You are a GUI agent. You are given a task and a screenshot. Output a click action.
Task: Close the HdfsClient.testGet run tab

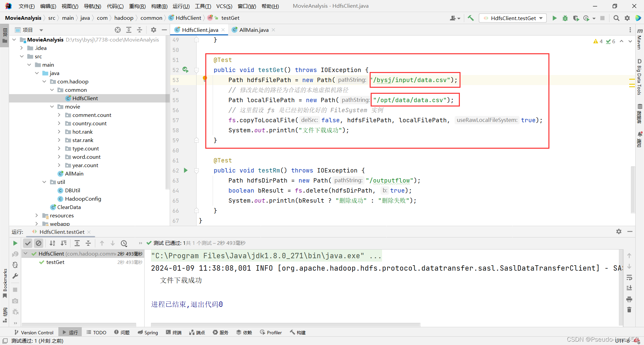[89, 232]
